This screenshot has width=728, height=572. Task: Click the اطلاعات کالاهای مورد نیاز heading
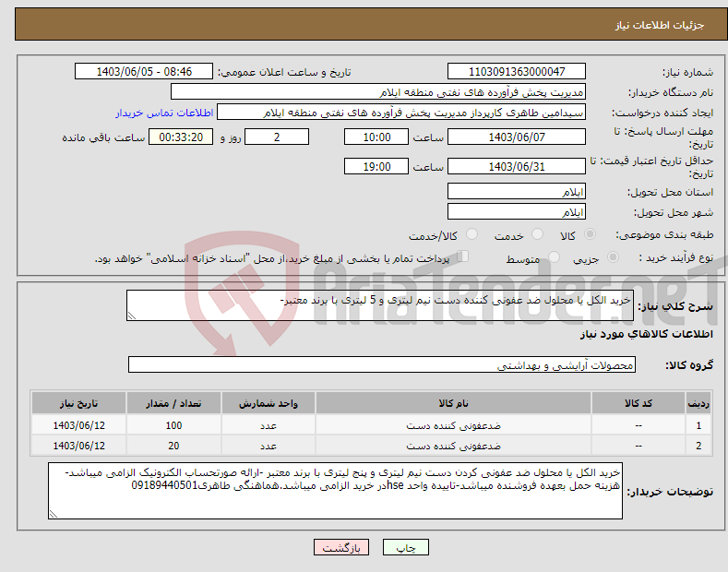[x=646, y=334]
